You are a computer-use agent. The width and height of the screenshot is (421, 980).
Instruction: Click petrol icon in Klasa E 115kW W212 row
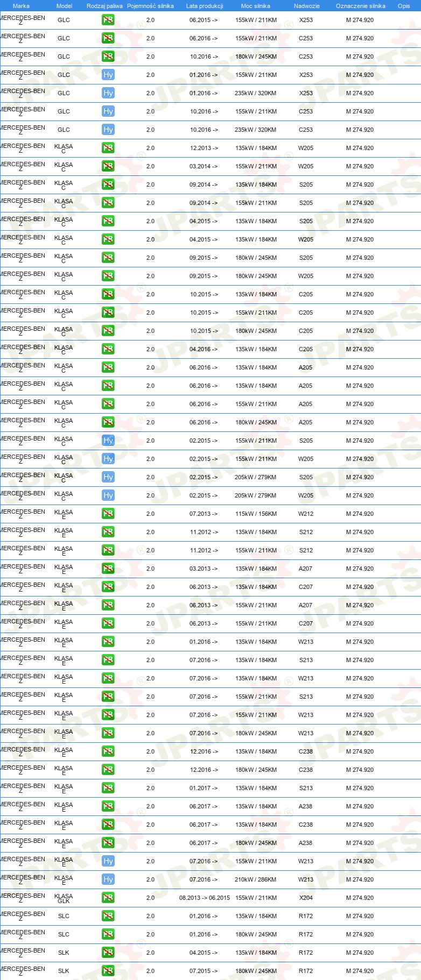[108, 514]
